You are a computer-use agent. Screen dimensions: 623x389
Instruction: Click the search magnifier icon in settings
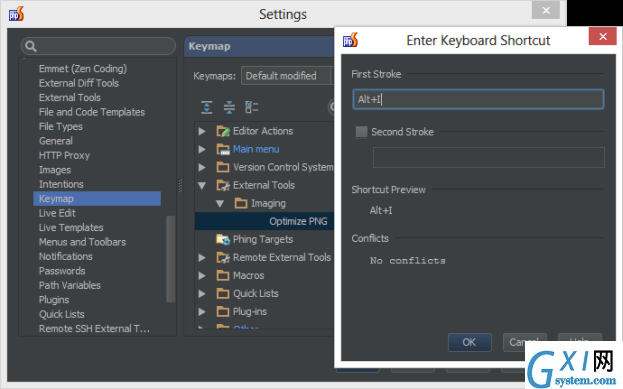31,46
